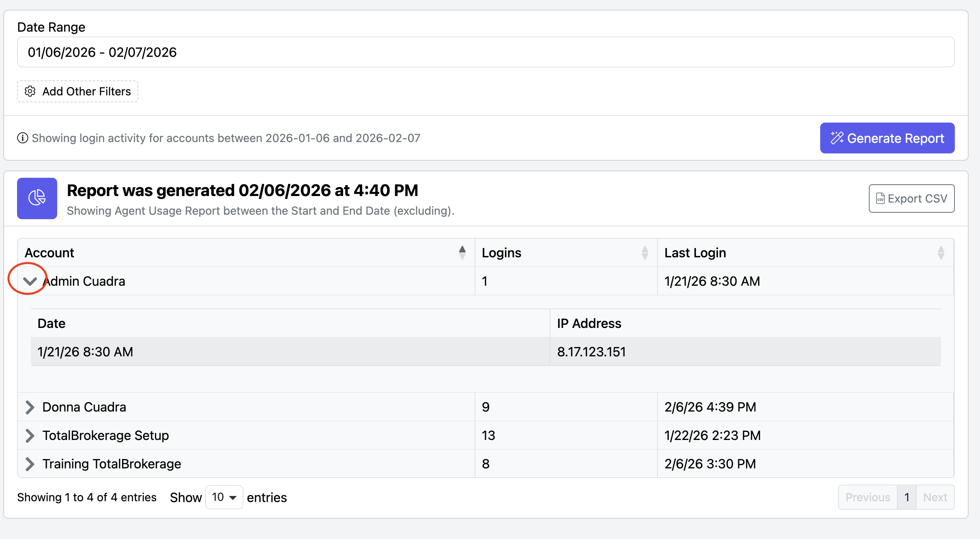Go to the Previous page
Image resolution: width=980 pixels, height=539 pixels.
868,497
